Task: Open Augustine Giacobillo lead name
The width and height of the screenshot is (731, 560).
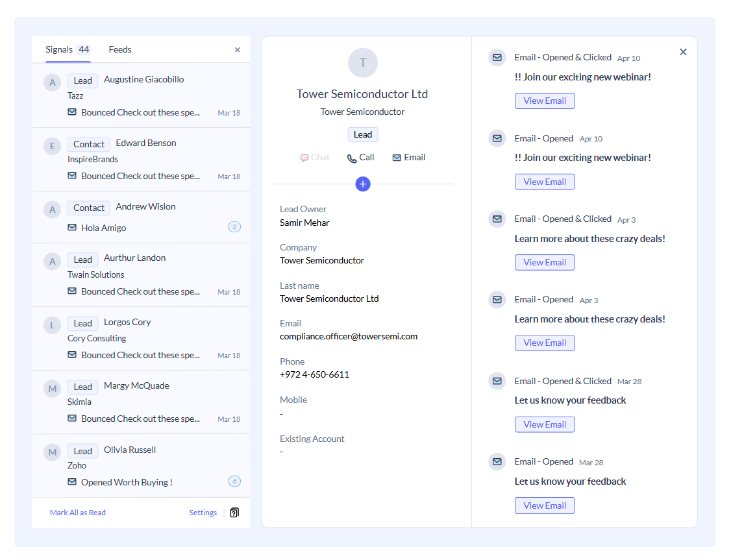Action: tap(143, 80)
